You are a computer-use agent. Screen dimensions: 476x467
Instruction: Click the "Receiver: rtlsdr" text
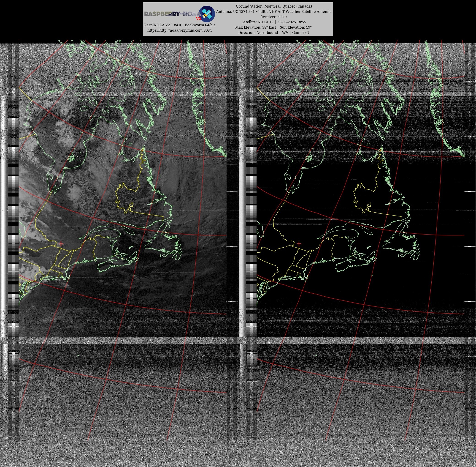tap(274, 17)
